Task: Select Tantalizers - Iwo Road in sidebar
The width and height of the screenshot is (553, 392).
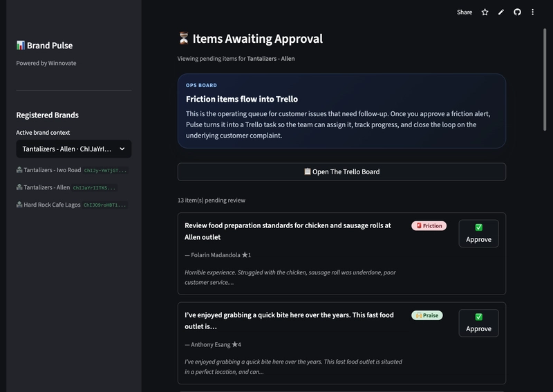Action: 53,170
